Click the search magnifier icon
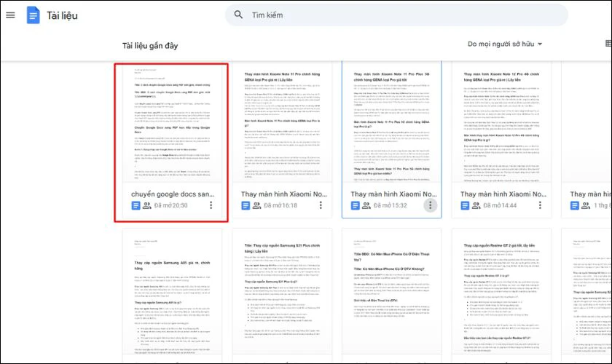The image size is (612, 364). [x=238, y=15]
